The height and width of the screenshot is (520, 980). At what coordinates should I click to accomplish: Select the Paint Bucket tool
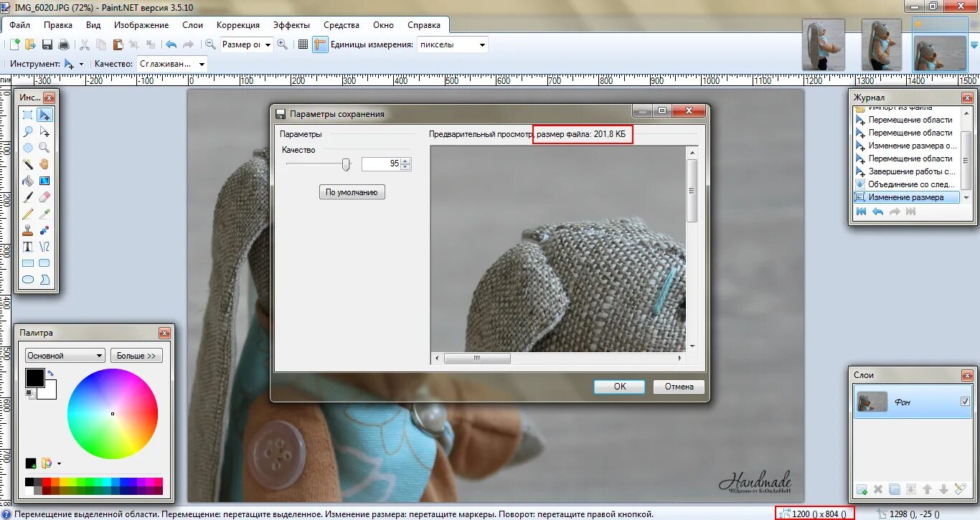pyautogui.click(x=28, y=181)
